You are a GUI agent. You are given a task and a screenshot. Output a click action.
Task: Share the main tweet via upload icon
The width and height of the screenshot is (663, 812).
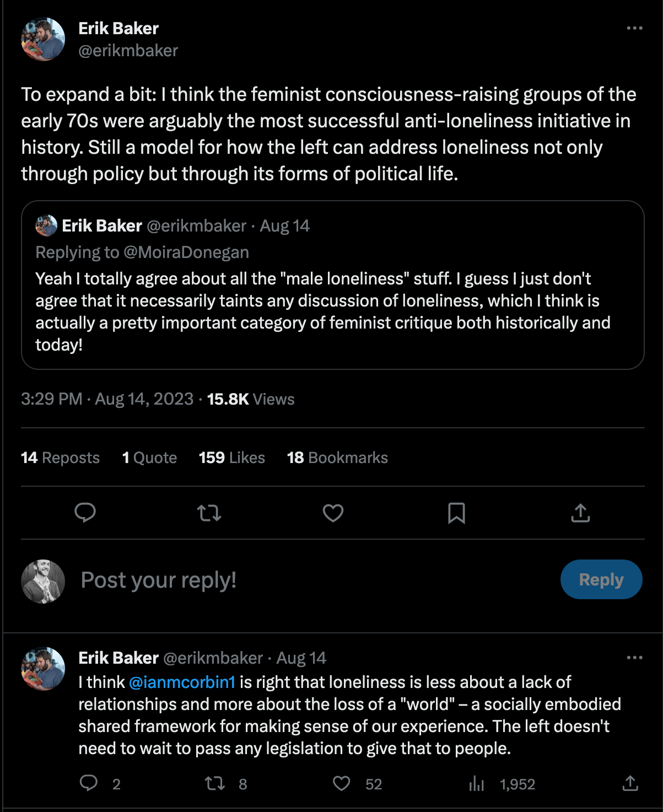click(x=580, y=513)
